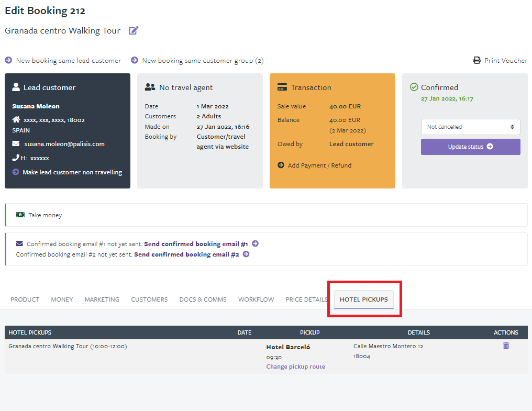Screen dimensions: 532x411
Task: Click Send confirmed booking email #1 link
Action: [x=196, y=243]
